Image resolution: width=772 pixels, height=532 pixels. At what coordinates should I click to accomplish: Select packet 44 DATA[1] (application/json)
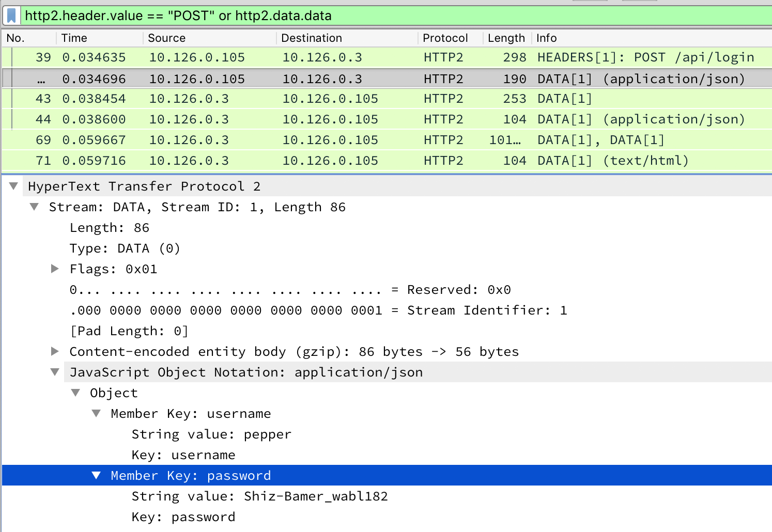click(387, 119)
